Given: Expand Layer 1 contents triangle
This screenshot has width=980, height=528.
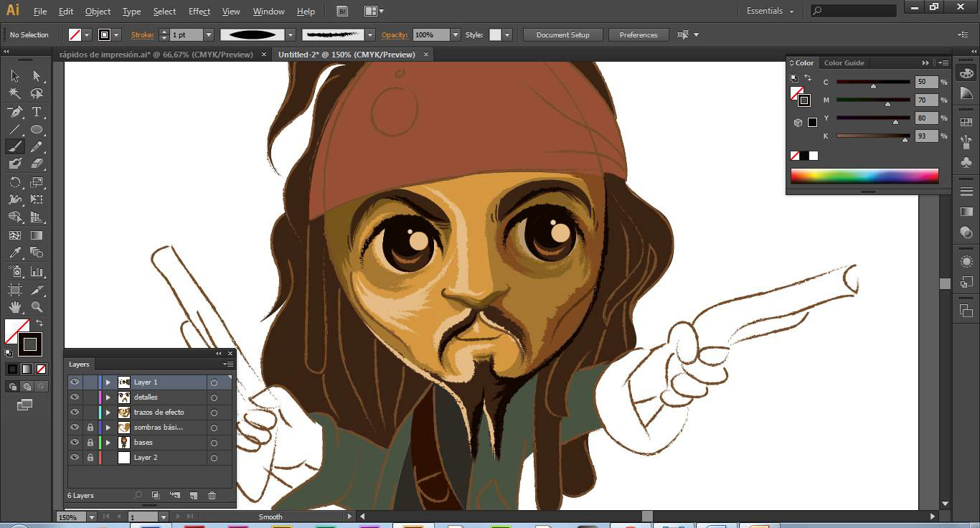Looking at the screenshot, I should tap(108, 382).
